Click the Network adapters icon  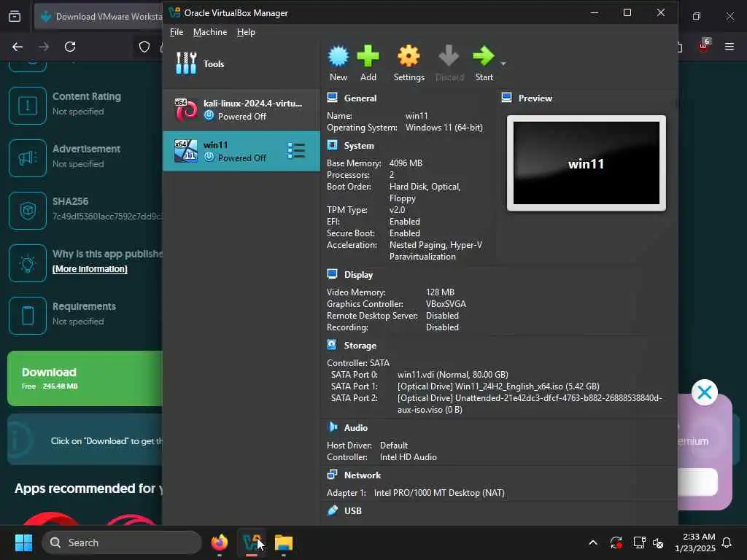click(332, 474)
